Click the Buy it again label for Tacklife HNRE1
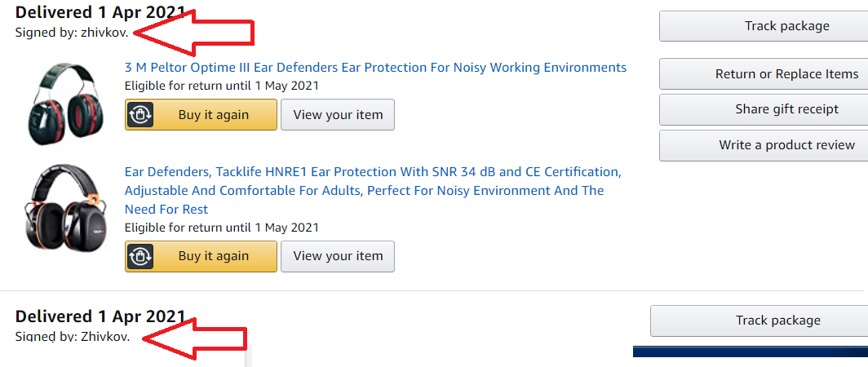Viewport: 868px width, 367px height. (214, 256)
